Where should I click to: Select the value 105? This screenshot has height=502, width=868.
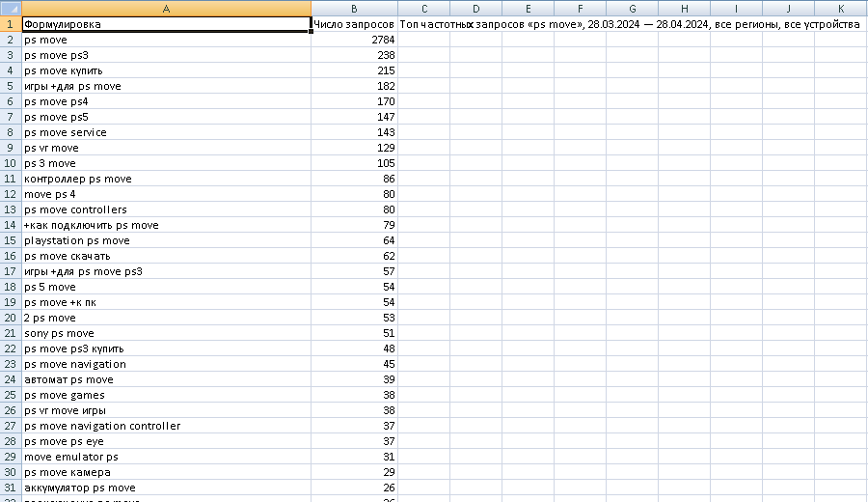[354, 163]
